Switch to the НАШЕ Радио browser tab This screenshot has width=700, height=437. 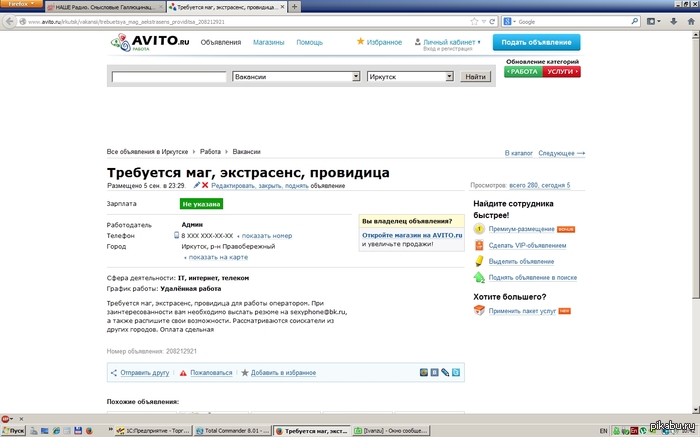click(93, 6)
